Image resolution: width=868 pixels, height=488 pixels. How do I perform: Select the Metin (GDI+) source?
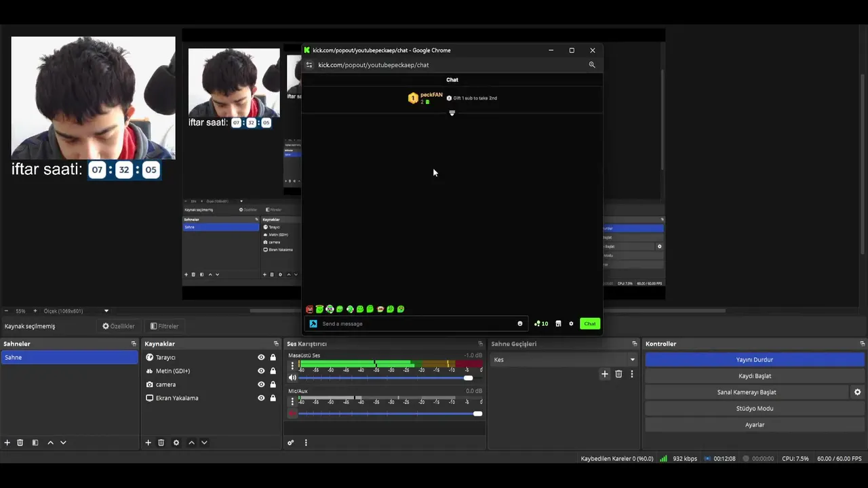point(173,371)
